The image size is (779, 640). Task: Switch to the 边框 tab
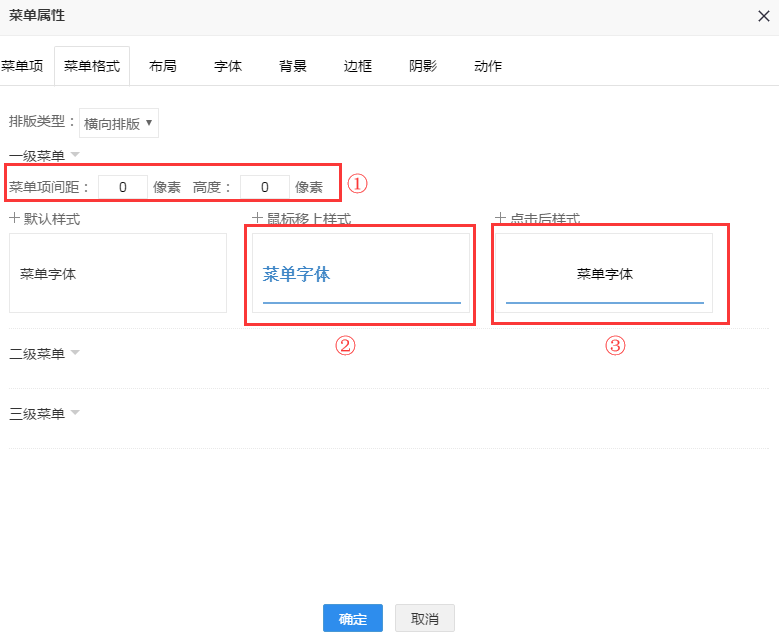coord(358,66)
